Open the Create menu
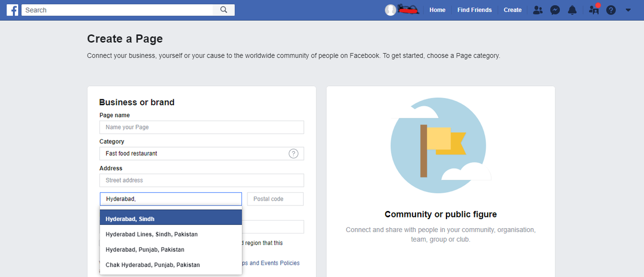Screen dimensions: 644x277 (x=513, y=10)
